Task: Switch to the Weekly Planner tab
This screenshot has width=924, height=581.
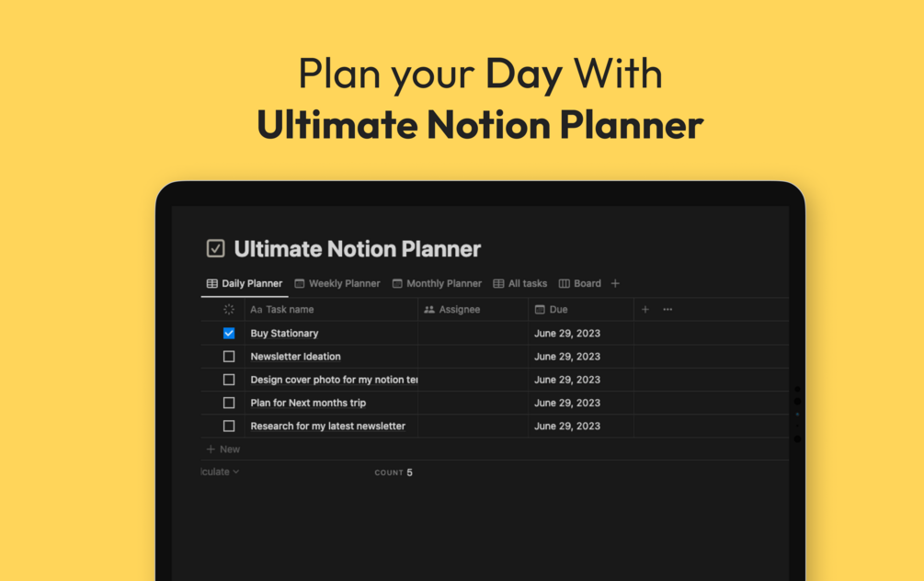Action: point(337,283)
